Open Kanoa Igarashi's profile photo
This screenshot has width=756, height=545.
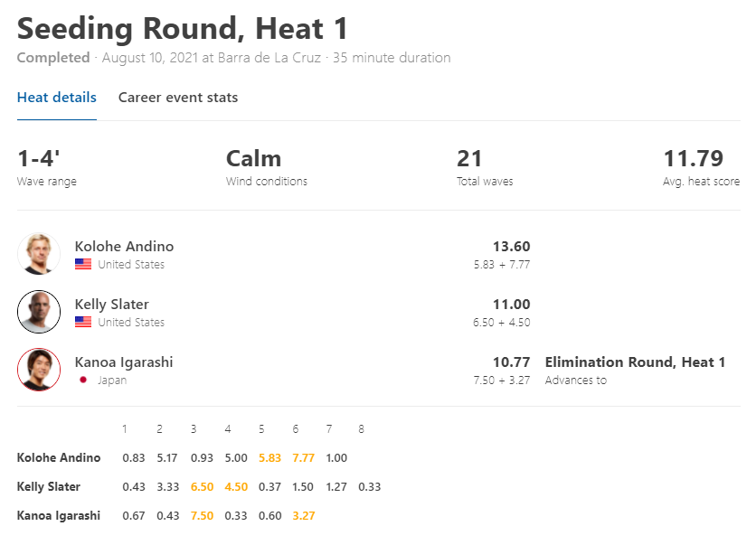click(x=39, y=370)
